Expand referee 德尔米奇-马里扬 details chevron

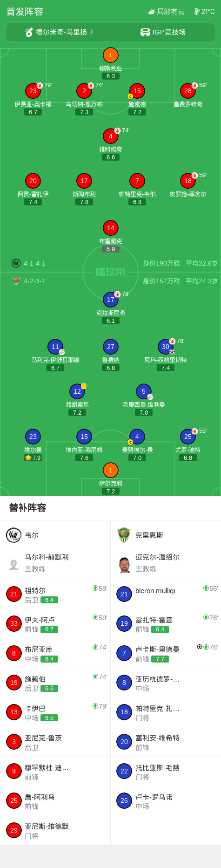coord(91,32)
